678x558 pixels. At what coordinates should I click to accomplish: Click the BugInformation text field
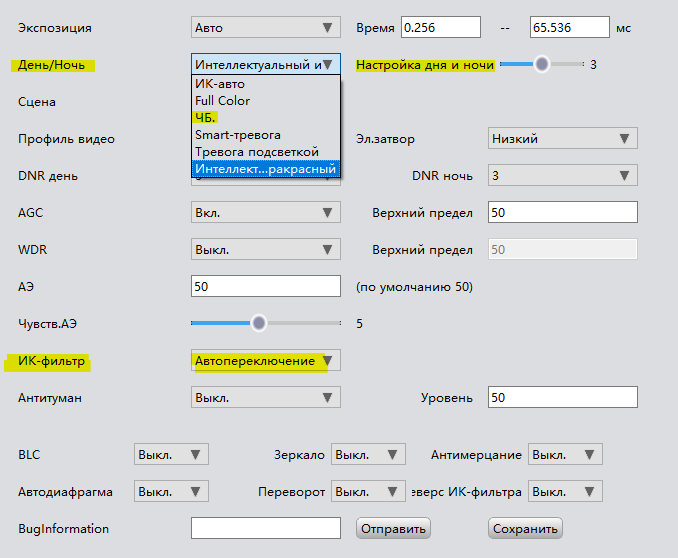point(265,528)
